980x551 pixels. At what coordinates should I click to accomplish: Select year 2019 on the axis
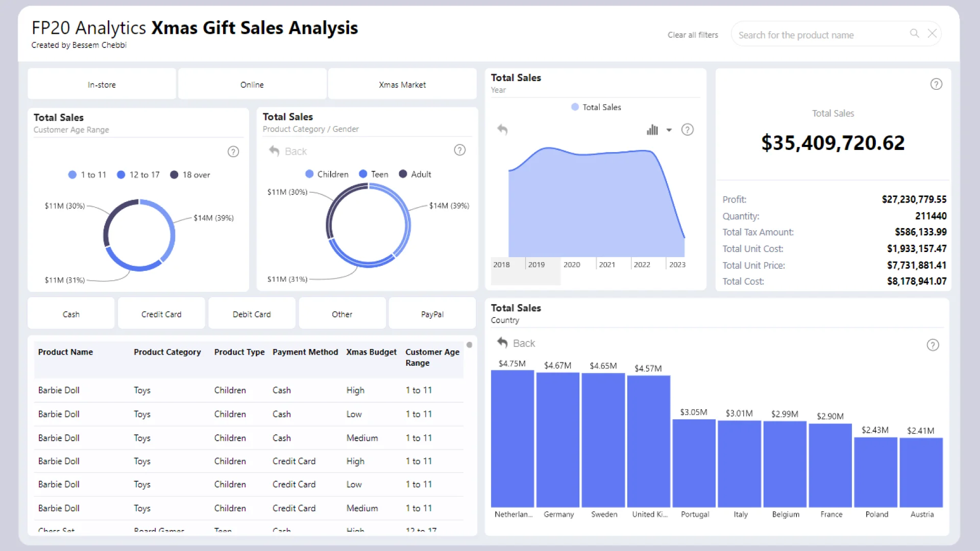pyautogui.click(x=536, y=264)
